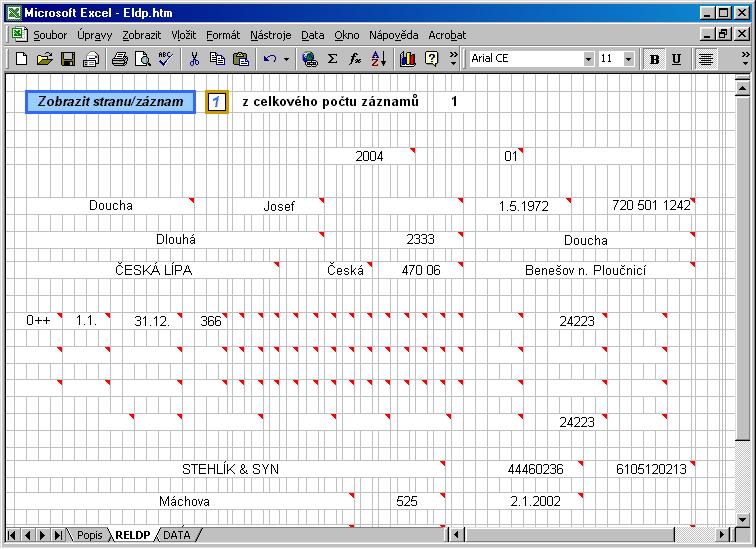Select the Benešov n. Ploučnicí cell

585,270
